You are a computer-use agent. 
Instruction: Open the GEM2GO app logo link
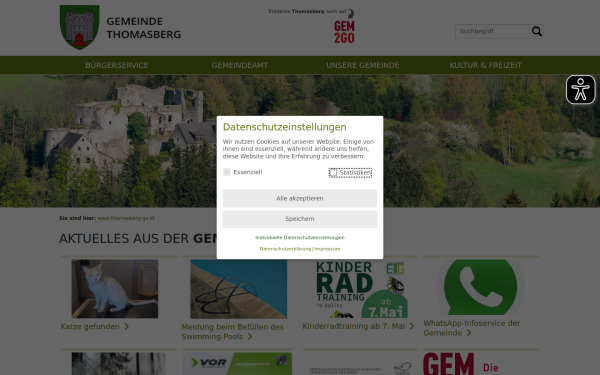pyautogui.click(x=344, y=31)
